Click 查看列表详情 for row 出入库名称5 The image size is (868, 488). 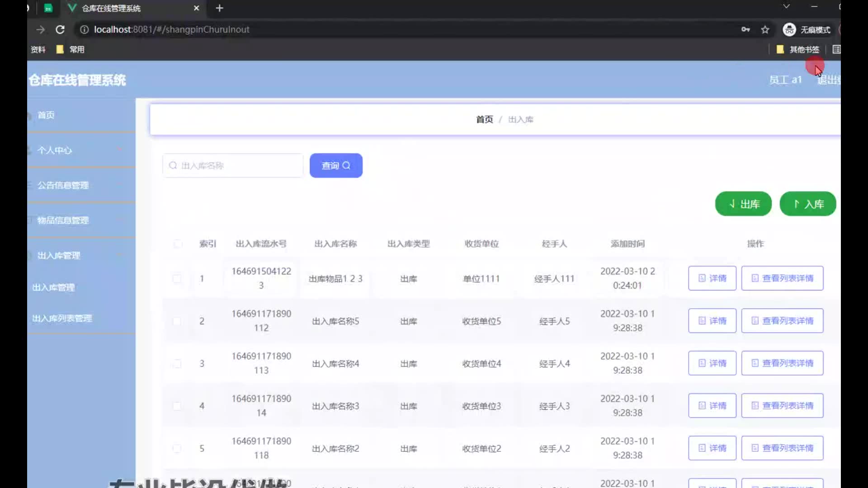pos(782,321)
